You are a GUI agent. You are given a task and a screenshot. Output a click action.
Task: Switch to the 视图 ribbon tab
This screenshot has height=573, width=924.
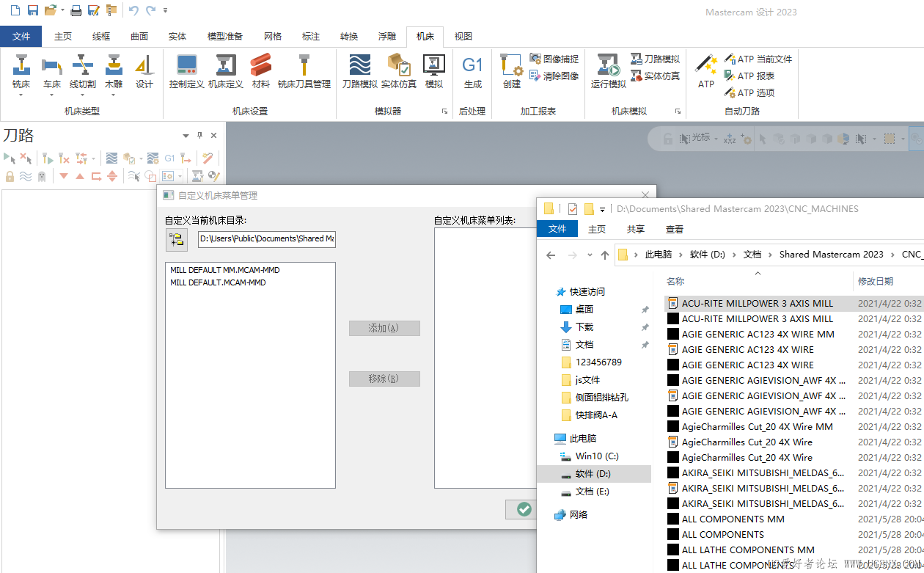point(463,36)
